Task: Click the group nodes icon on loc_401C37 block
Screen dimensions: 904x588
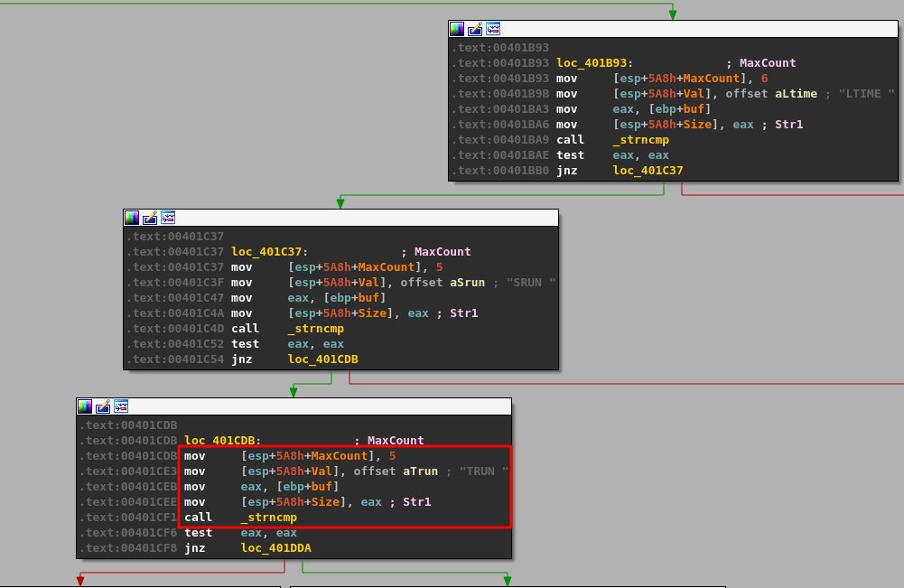Action: (x=168, y=218)
